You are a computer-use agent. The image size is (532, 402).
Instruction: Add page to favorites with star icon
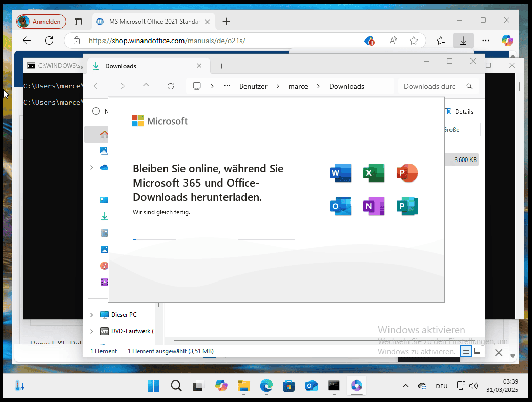pos(414,41)
